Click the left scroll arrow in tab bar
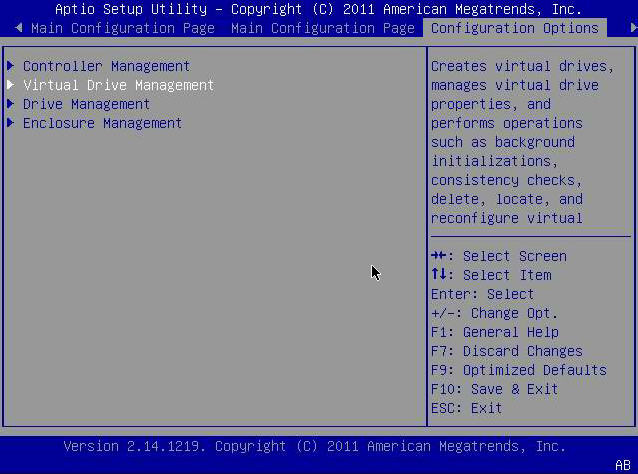The height and width of the screenshot is (474, 638). tap(18, 28)
